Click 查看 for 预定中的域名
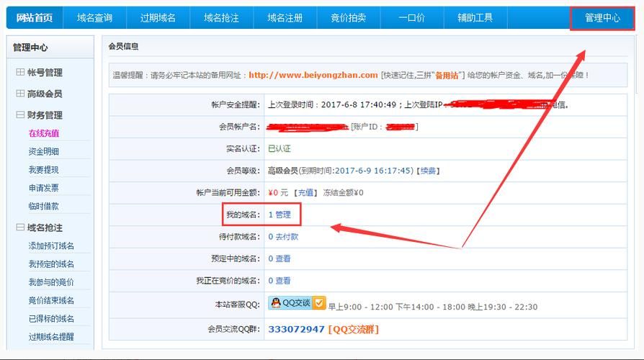The image size is (644, 360). [283, 258]
